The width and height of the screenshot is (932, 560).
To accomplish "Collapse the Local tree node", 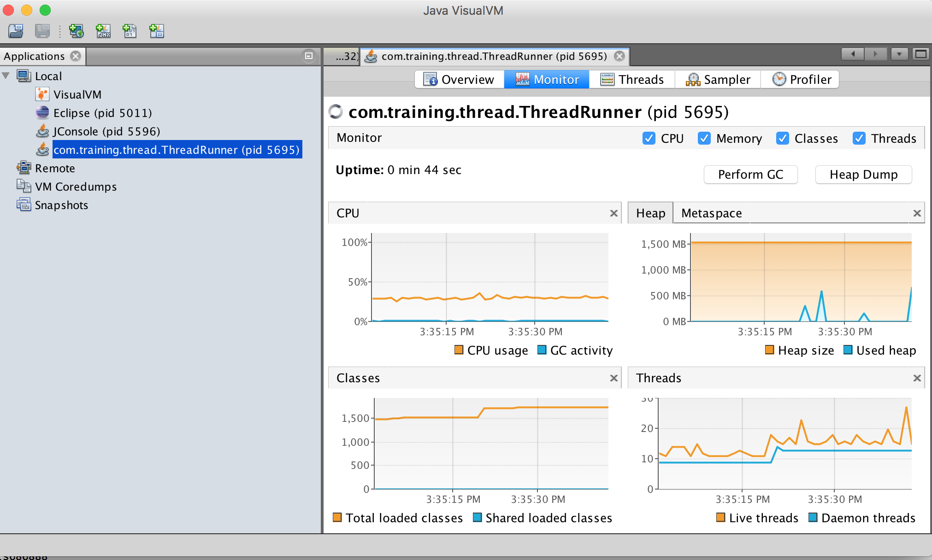I will tap(6, 76).
